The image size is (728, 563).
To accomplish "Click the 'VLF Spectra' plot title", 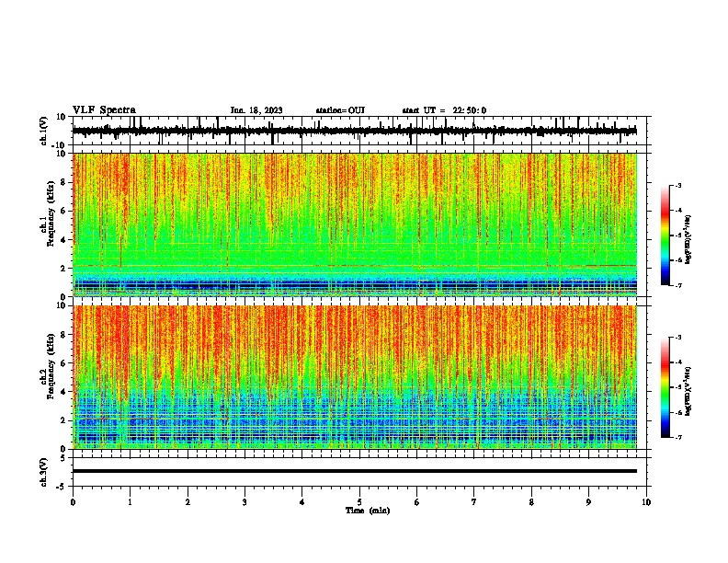I will 104,110.
